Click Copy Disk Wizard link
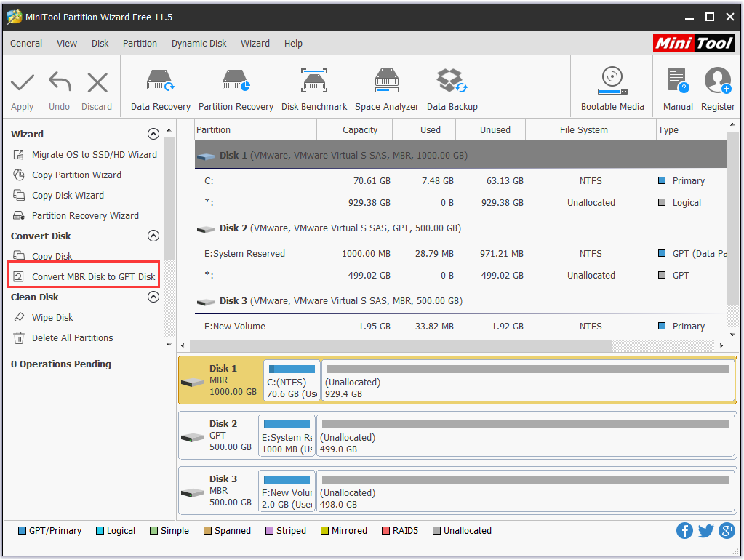744x560 pixels. click(68, 196)
